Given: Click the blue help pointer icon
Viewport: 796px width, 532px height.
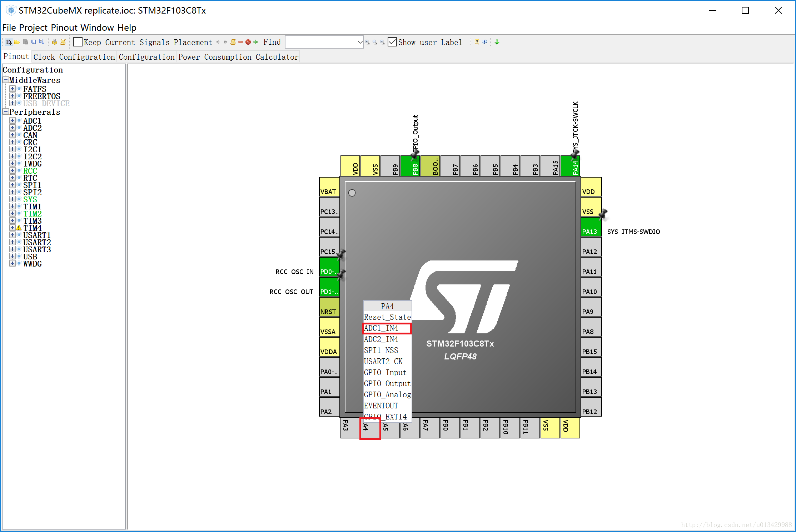Looking at the screenshot, I should coord(485,42).
